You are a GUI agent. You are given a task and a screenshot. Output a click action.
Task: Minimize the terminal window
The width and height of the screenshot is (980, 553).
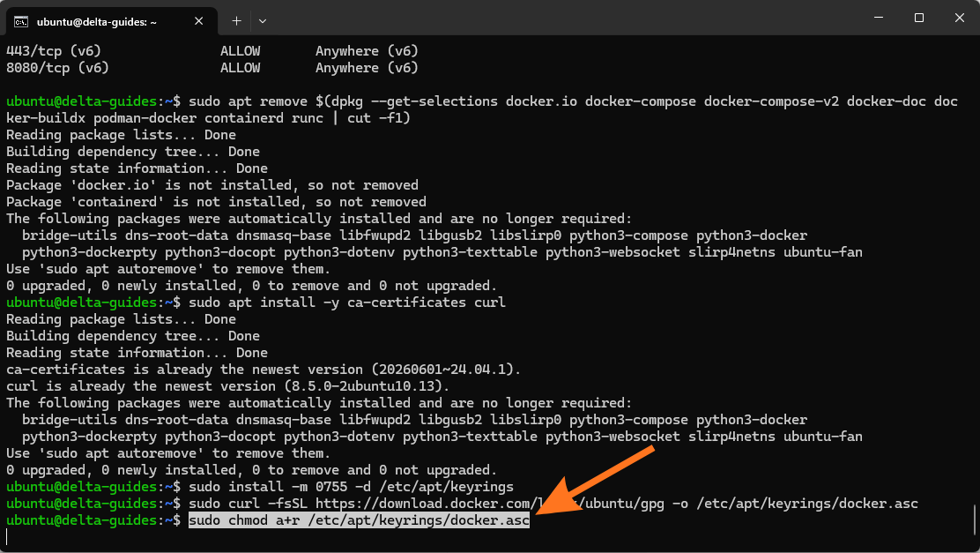879,18
